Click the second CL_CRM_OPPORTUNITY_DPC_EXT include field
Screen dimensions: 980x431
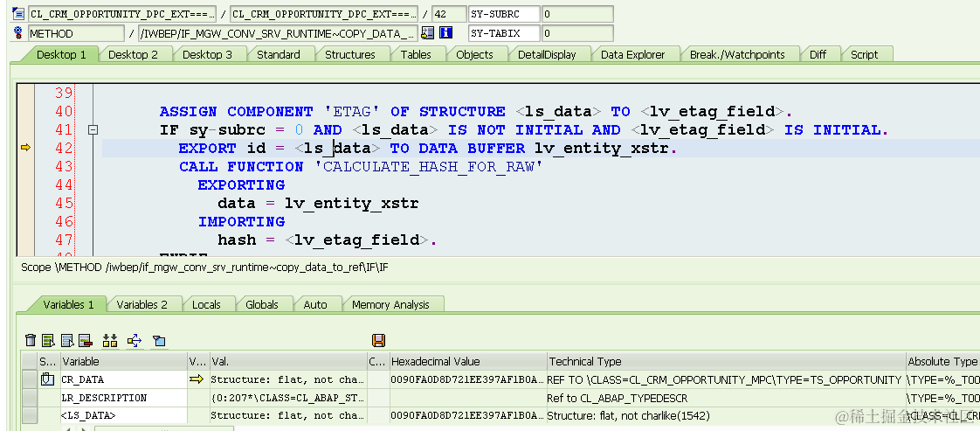coord(324,14)
